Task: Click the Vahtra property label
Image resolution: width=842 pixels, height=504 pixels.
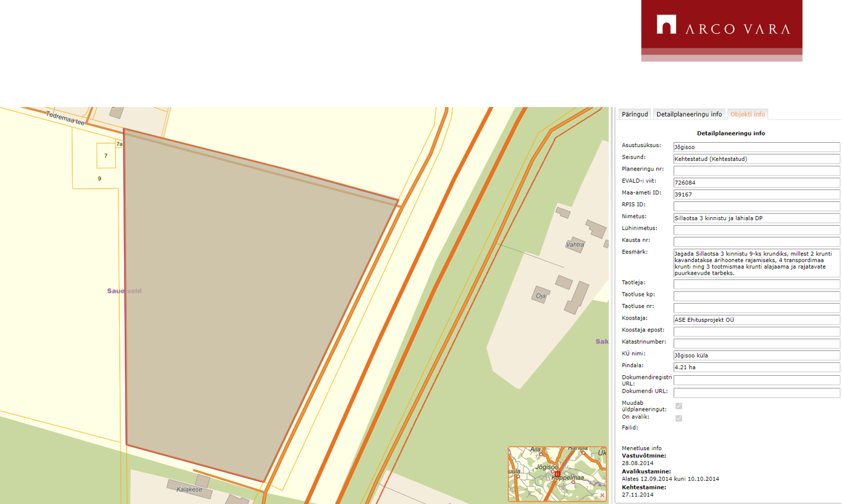Action: [x=575, y=245]
